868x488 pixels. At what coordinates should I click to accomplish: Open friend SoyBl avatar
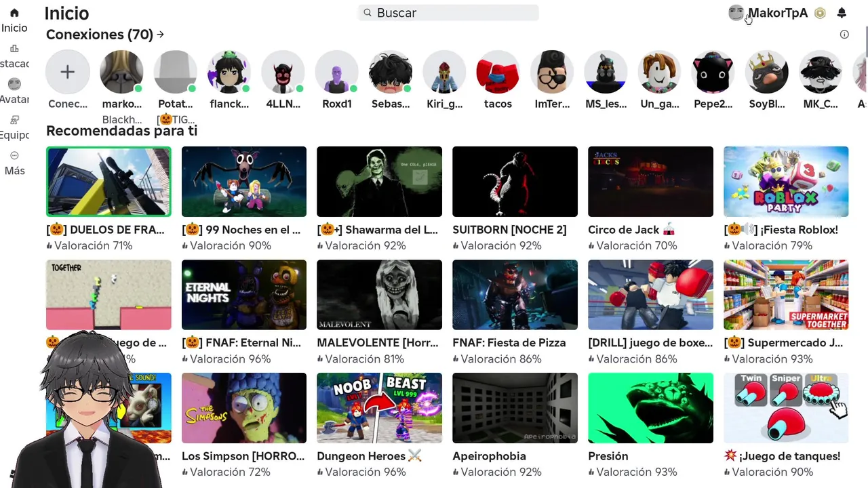767,72
